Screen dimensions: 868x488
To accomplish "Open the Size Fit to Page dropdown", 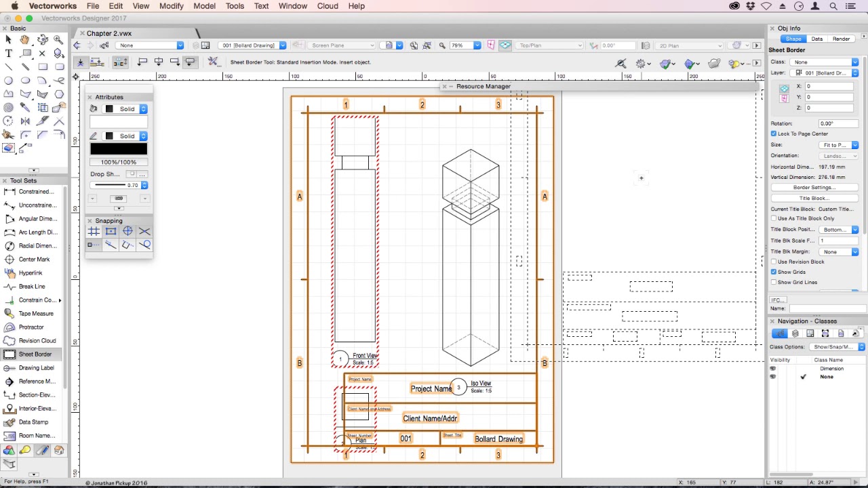I will [x=838, y=145].
